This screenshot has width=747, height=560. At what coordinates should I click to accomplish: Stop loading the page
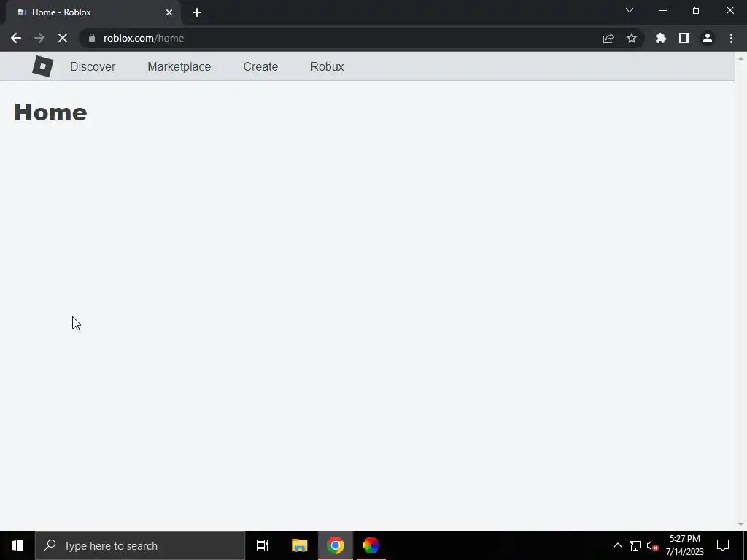click(x=63, y=38)
